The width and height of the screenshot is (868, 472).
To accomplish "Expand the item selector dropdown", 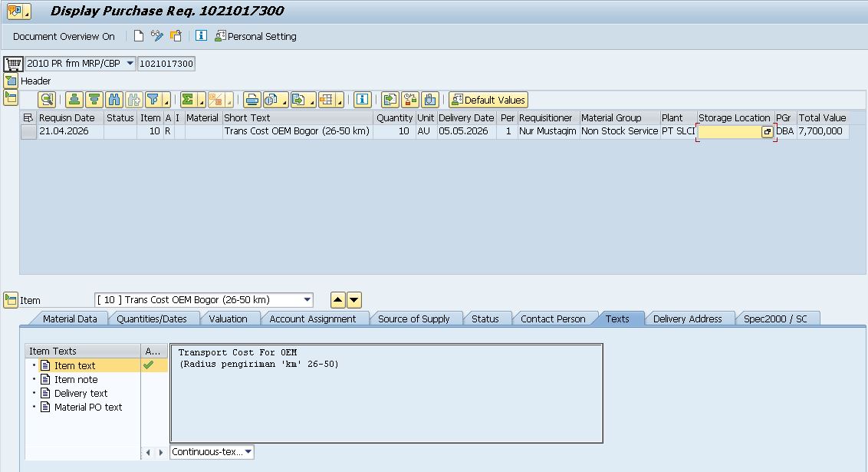I will click(x=307, y=300).
